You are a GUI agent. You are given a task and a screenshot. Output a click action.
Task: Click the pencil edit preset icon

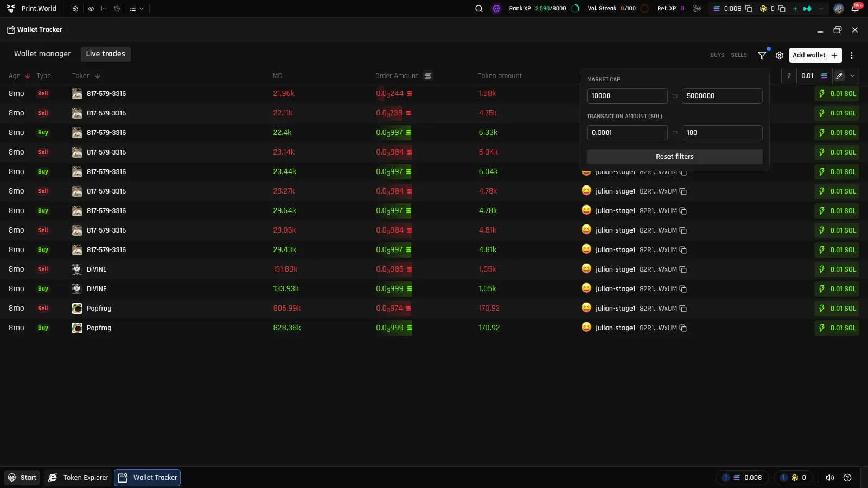click(x=839, y=76)
